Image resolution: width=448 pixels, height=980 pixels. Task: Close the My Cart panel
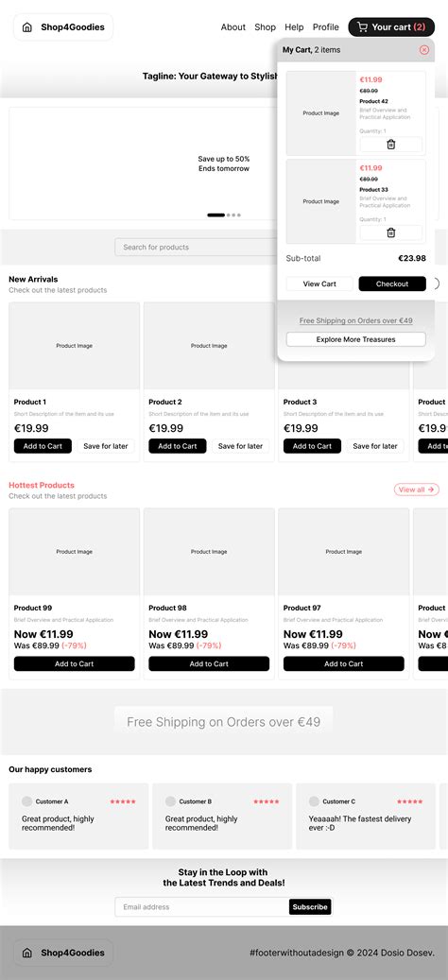click(424, 50)
